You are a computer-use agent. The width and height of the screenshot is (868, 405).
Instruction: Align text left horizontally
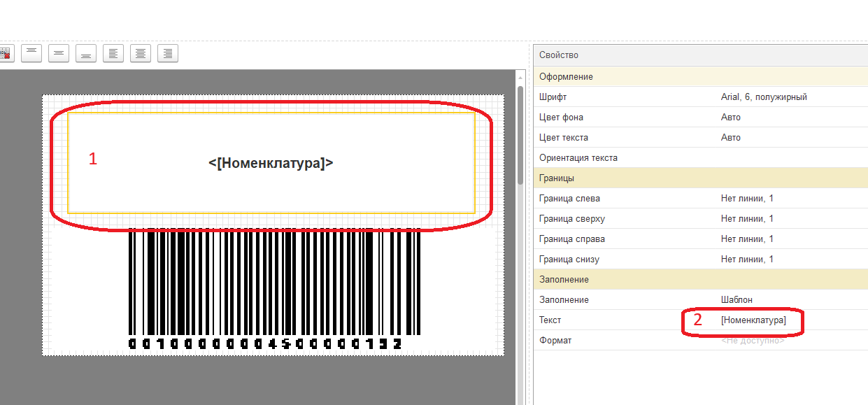(x=113, y=53)
